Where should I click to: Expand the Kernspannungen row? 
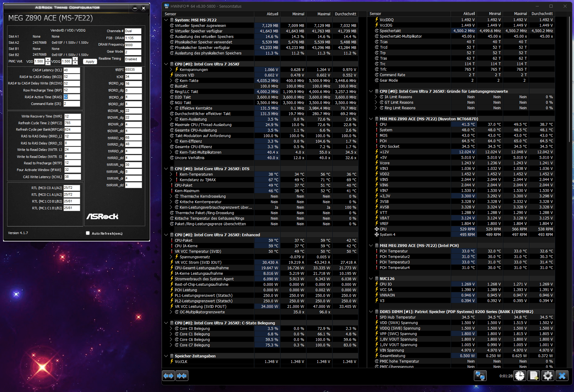tap(171, 69)
